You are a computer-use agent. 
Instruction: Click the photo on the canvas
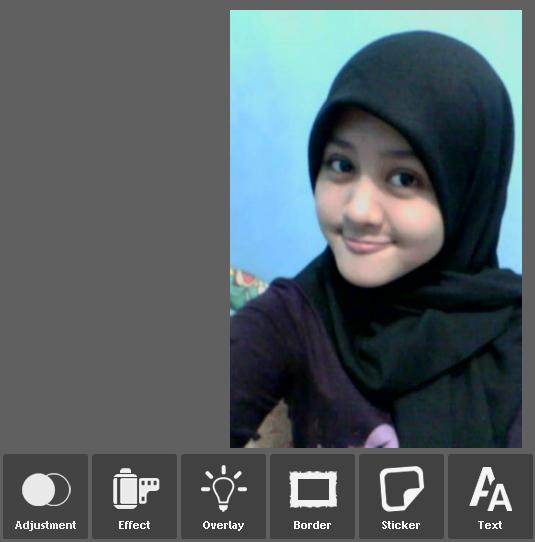click(376, 229)
